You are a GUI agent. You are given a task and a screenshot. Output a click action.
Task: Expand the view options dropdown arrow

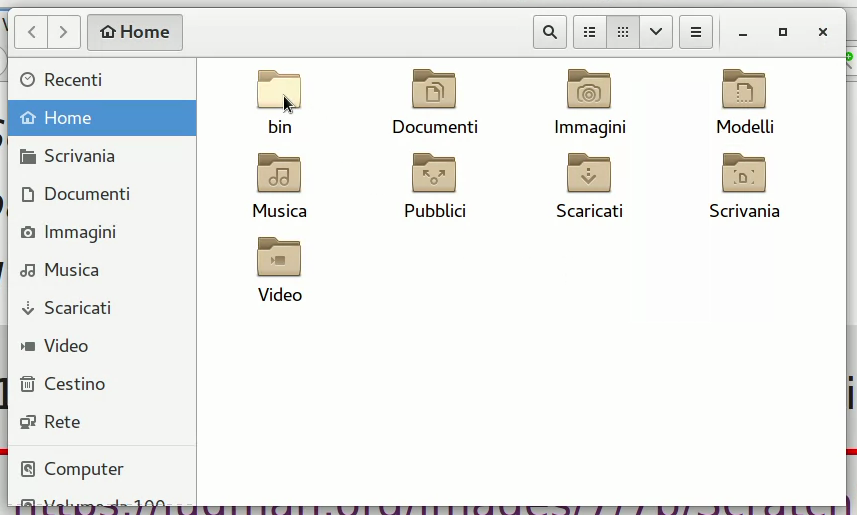coord(656,32)
